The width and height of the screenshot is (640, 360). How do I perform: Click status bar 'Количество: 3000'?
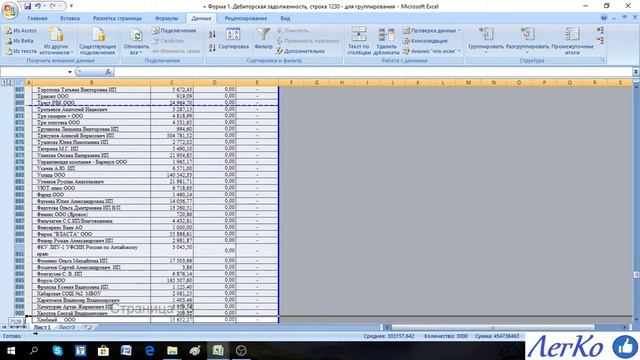click(x=446, y=336)
